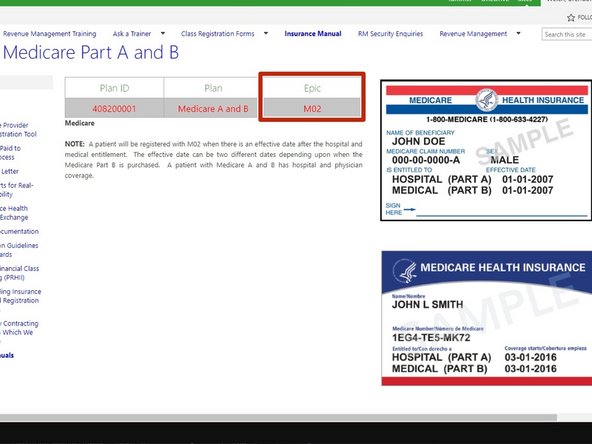Open Insurance Registration sidebar link

tap(20, 296)
